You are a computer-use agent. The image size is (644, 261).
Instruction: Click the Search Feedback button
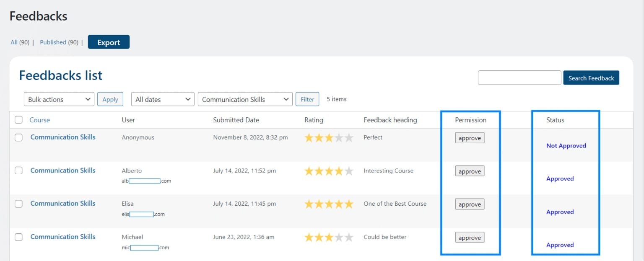[591, 78]
